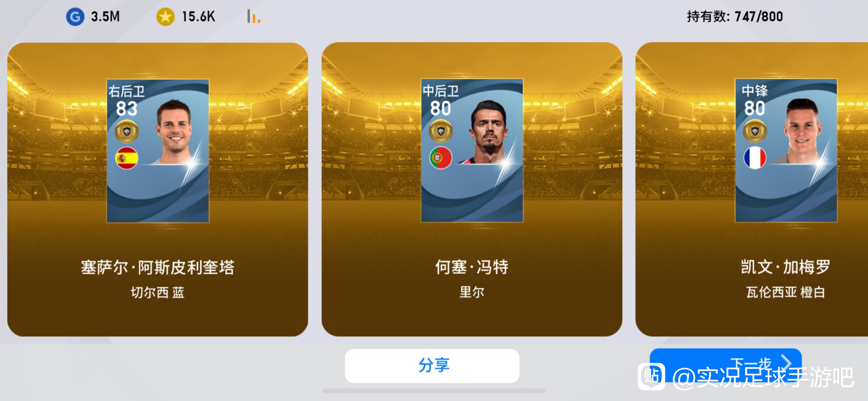Select 何塞·冯特 player portrait card

click(472, 150)
